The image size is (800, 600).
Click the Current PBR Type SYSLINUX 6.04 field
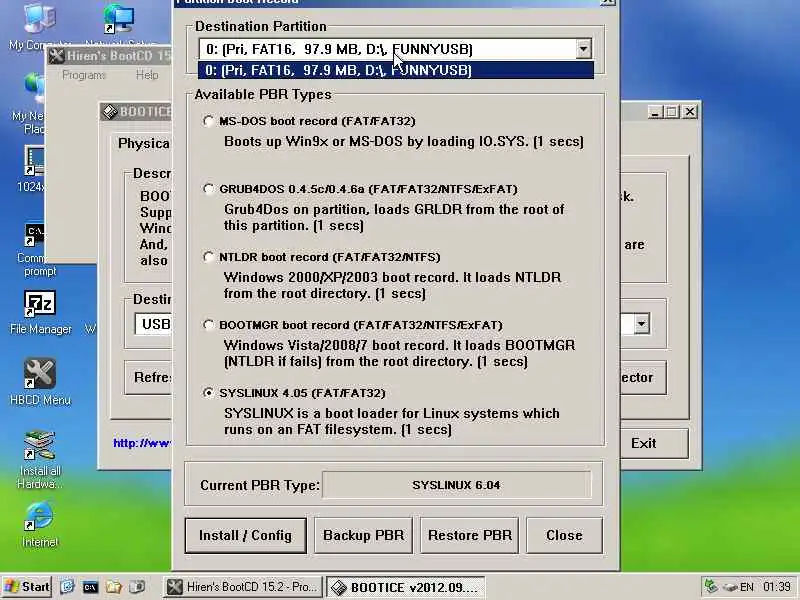tap(457, 485)
